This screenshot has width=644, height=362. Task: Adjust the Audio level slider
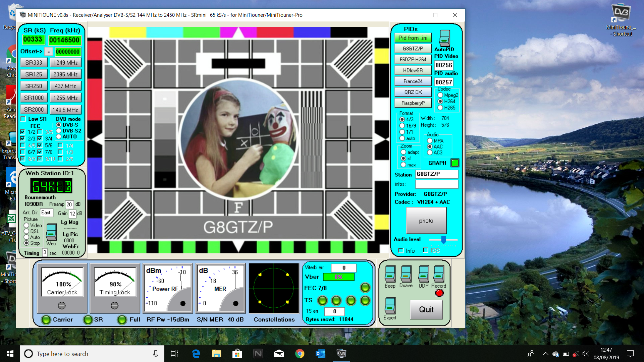click(443, 239)
